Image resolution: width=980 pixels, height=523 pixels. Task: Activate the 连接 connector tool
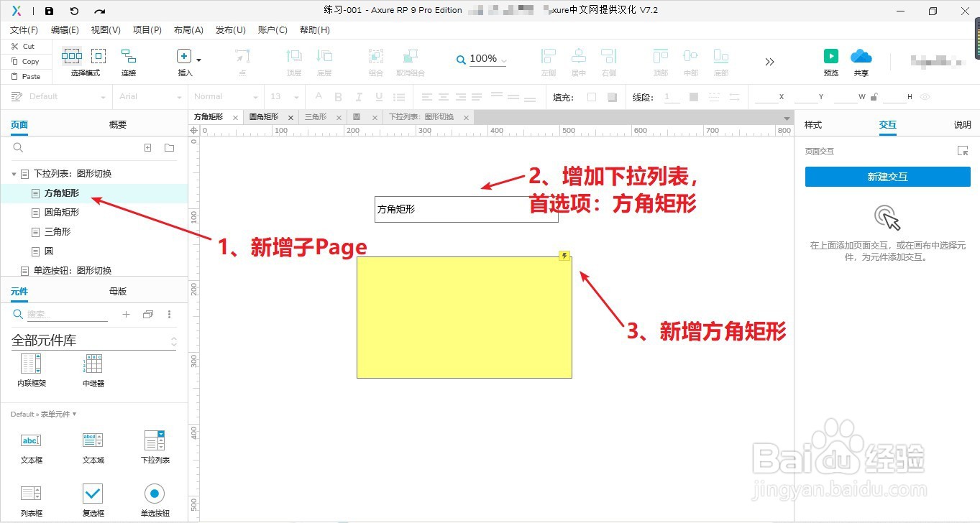pos(129,56)
